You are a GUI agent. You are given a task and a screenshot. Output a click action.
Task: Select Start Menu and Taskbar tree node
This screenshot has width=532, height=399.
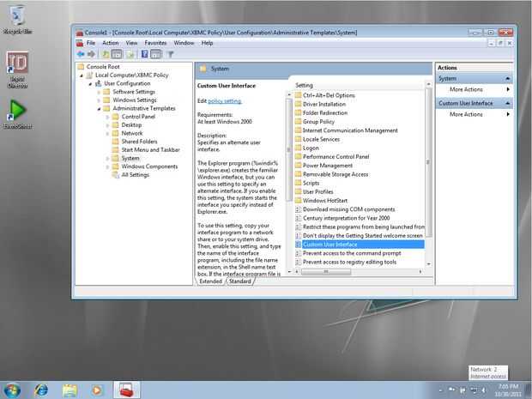click(151, 149)
